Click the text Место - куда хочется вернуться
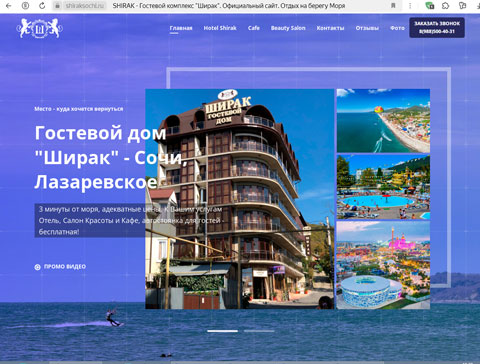This screenshot has width=480, height=364. [x=79, y=109]
